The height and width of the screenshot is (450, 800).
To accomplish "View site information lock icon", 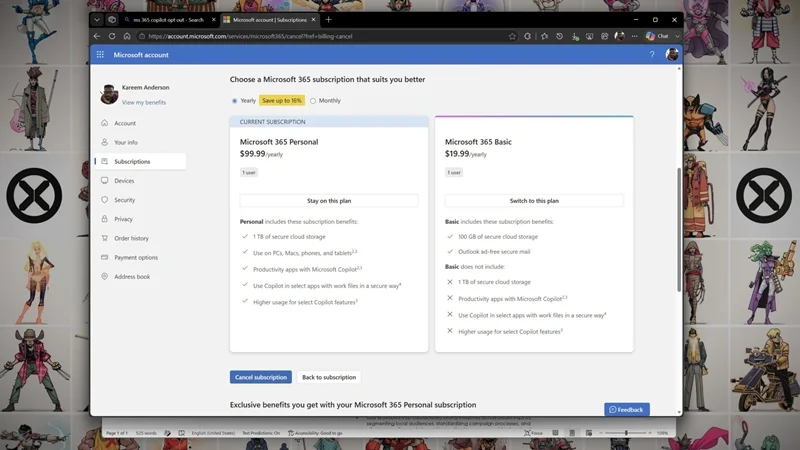I will (142, 36).
